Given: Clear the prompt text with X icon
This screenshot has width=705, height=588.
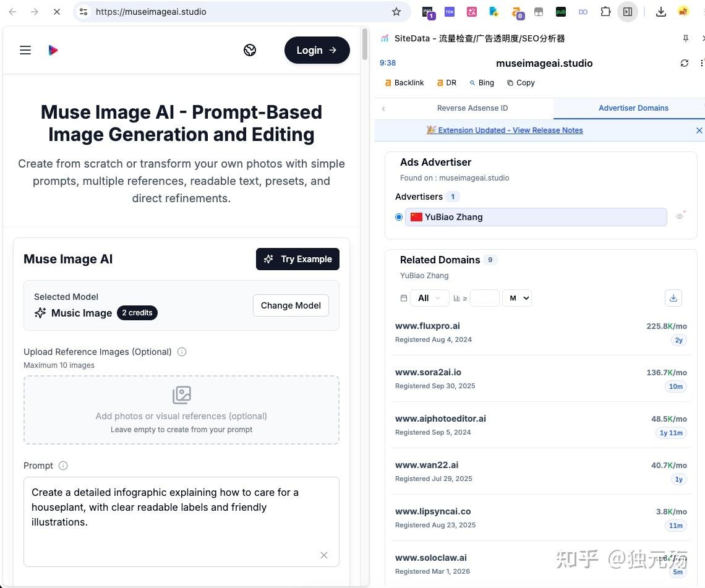Looking at the screenshot, I should (323, 555).
